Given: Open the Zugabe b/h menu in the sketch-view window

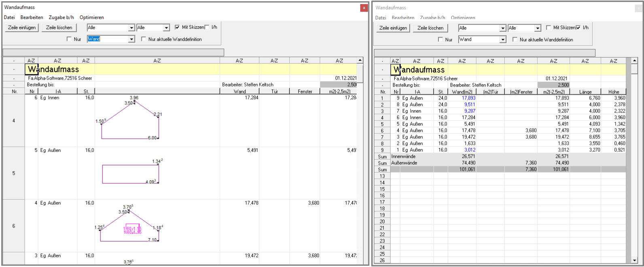Looking at the screenshot, I should 61,17.
